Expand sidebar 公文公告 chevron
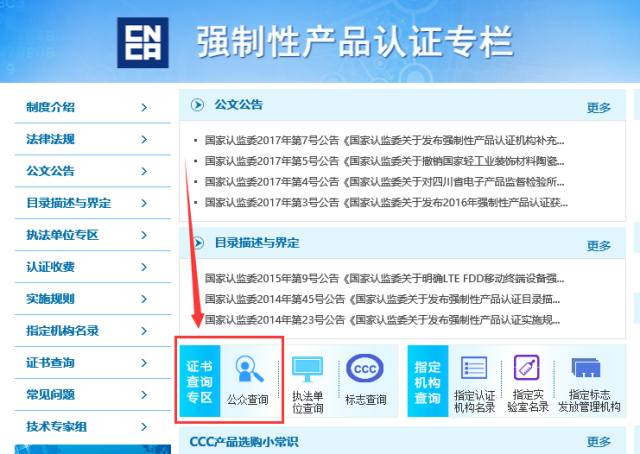 pos(144,171)
